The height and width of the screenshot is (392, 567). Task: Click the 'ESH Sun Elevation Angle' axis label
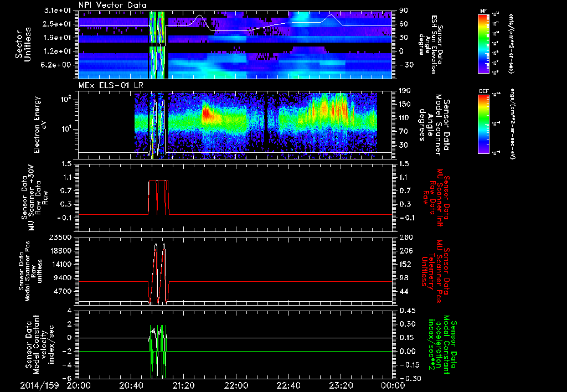[x=430, y=43]
